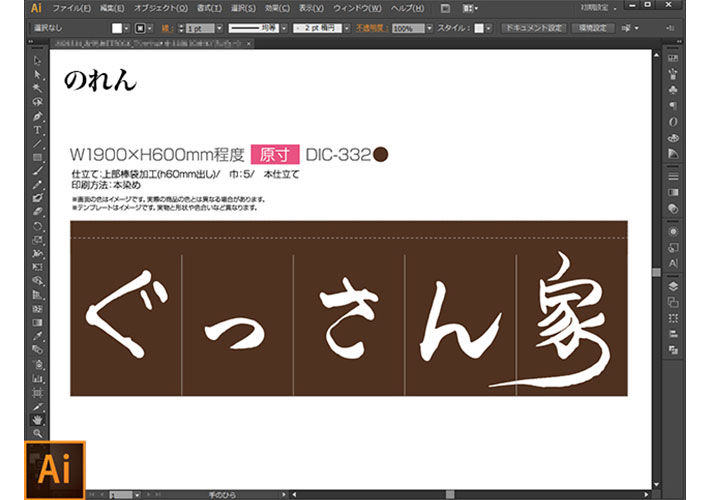Select the Rotate tool
The width and height of the screenshot is (710, 500).
(x=37, y=226)
